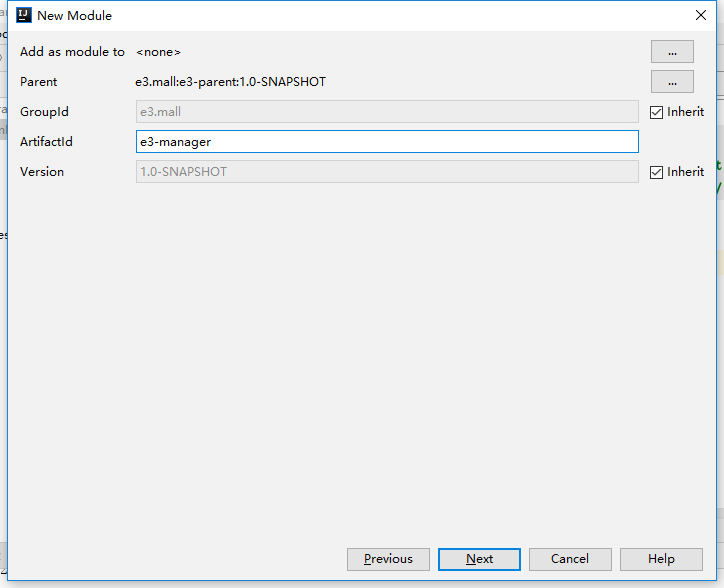
Task: Click the Add as module to label
Action: coord(72,52)
